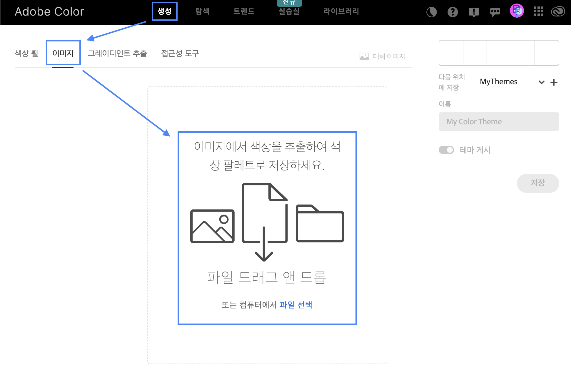Switch to the 이미지 tab
Screen dimensions: 571x392
pyautogui.click(x=63, y=53)
